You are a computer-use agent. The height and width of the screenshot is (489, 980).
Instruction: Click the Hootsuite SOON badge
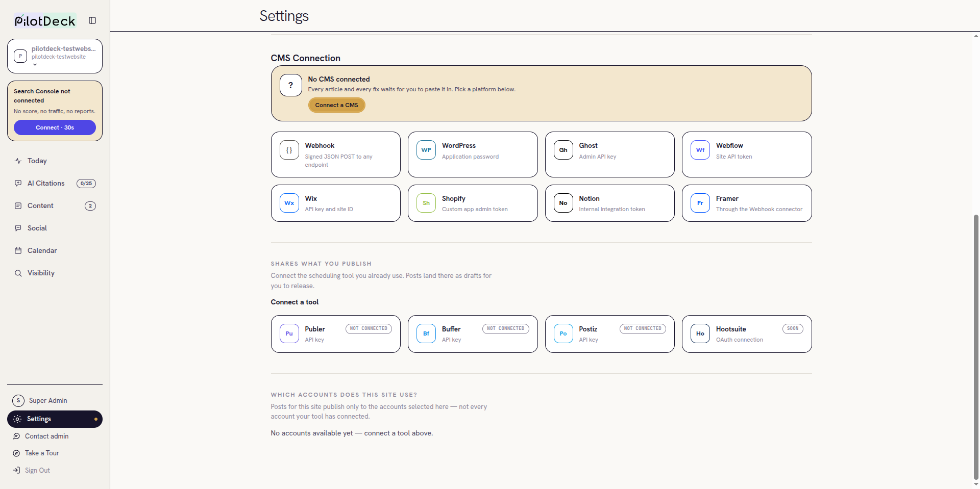[793, 328]
